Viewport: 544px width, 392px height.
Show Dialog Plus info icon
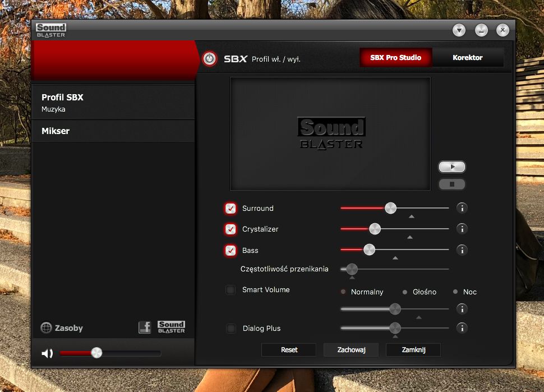point(462,328)
